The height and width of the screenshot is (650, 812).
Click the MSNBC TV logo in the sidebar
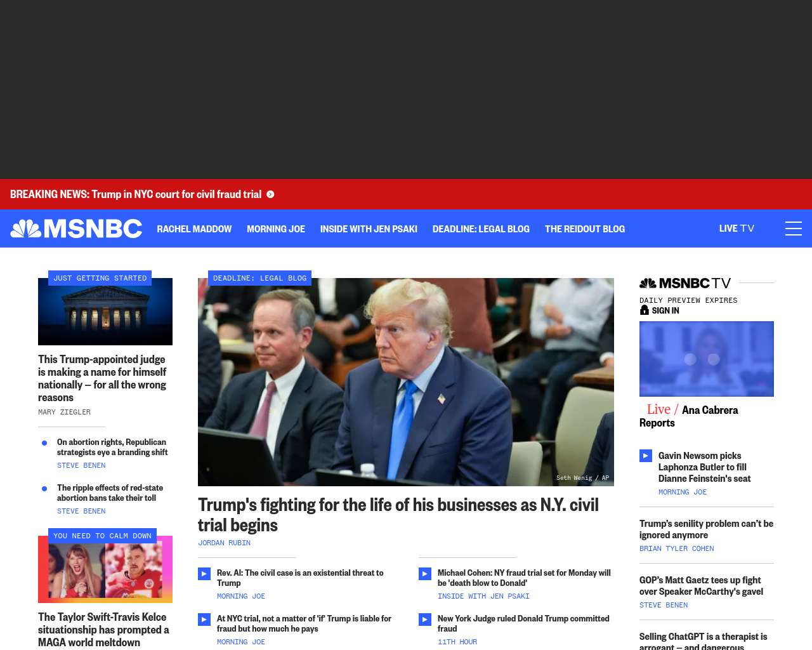[685, 283]
